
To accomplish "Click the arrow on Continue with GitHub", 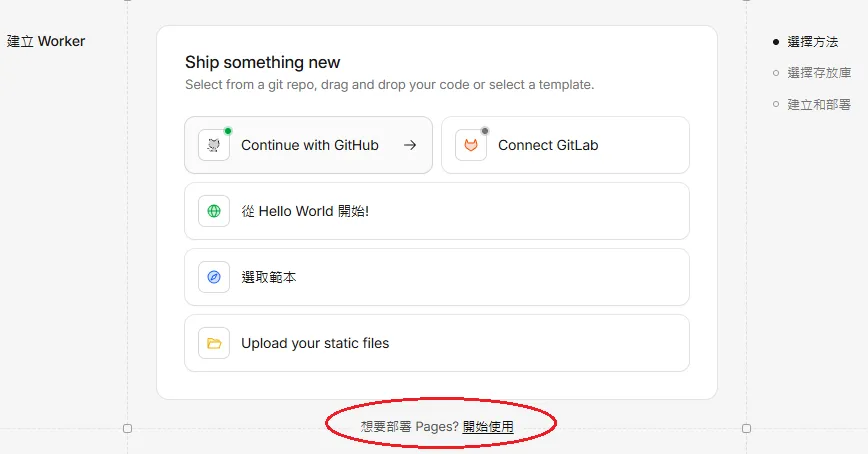I will [x=409, y=145].
